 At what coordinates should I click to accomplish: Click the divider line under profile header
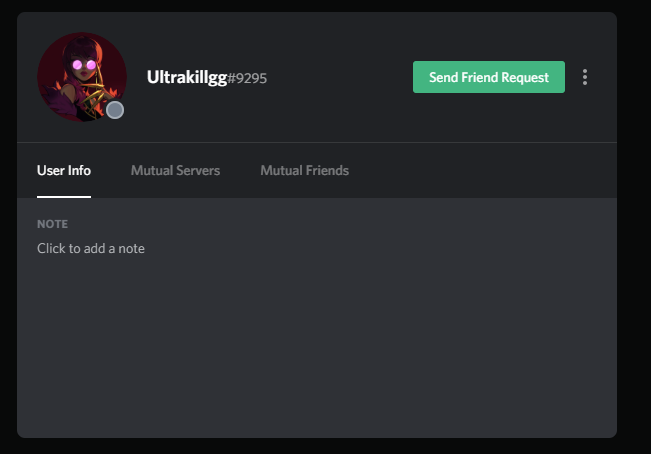[x=317, y=142]
